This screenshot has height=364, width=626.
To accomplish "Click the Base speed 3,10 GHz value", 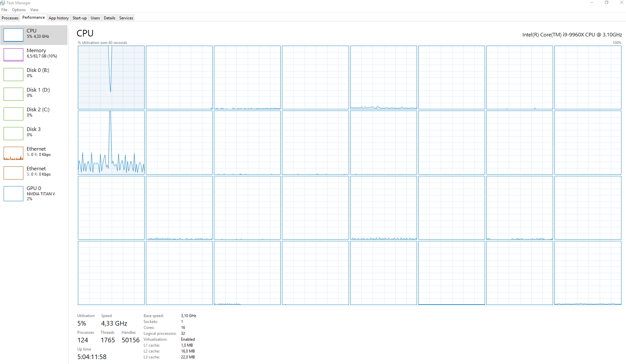I will [189, 316].
